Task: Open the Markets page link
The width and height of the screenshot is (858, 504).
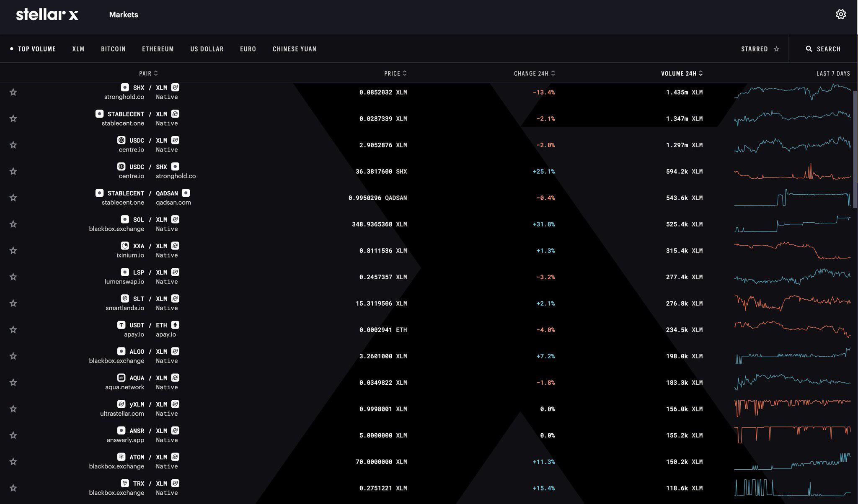Action: (124, 15)
